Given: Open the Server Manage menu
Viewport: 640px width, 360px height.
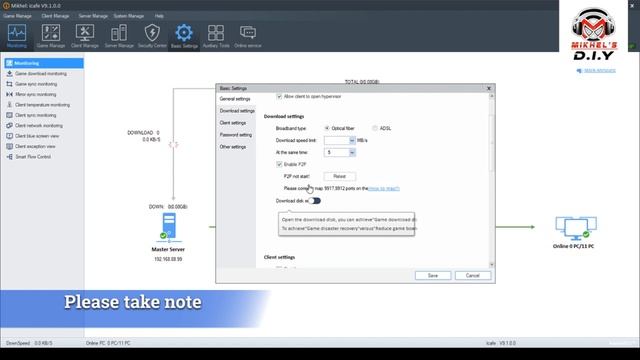Looking at the screenshot, I should [93, 16].
